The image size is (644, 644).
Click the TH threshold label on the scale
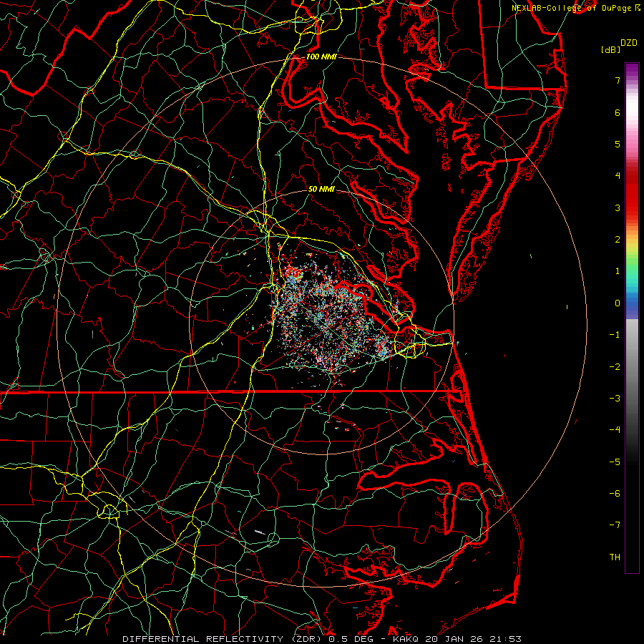tap(615, 557)
